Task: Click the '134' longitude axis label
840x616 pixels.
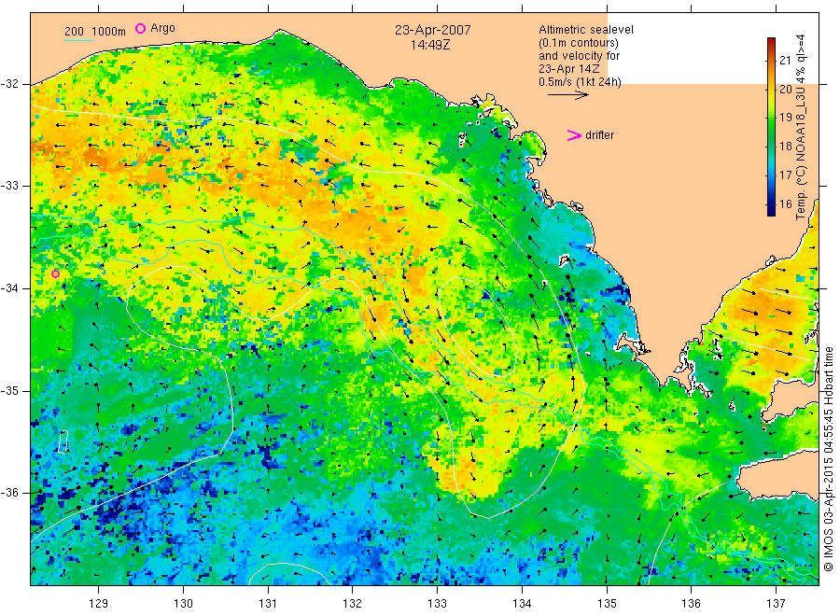Action: pyautogui.click(x=522, y=604)
